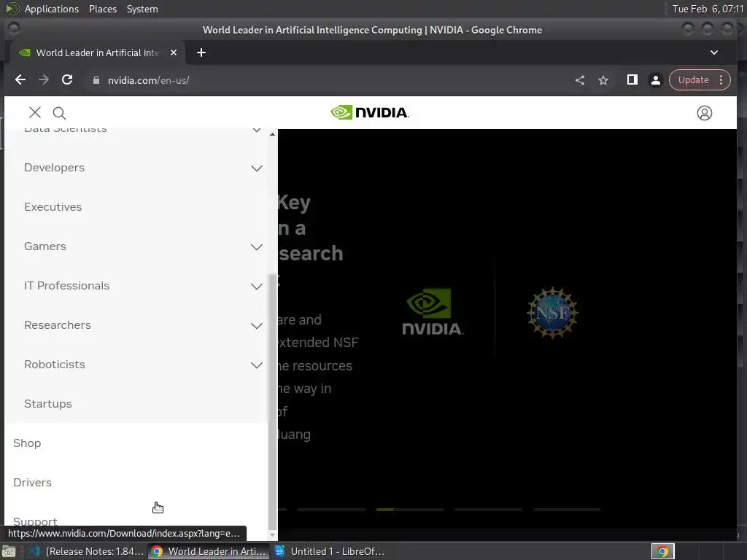Close the NVIDIA navigation menu with the X
Screen dimensions: 747x560
(x=35, y=113)
